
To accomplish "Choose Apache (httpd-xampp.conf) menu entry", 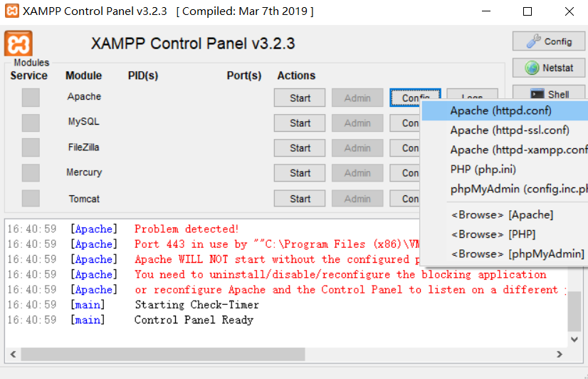I will pyautogui.click(x=505, y=150).
